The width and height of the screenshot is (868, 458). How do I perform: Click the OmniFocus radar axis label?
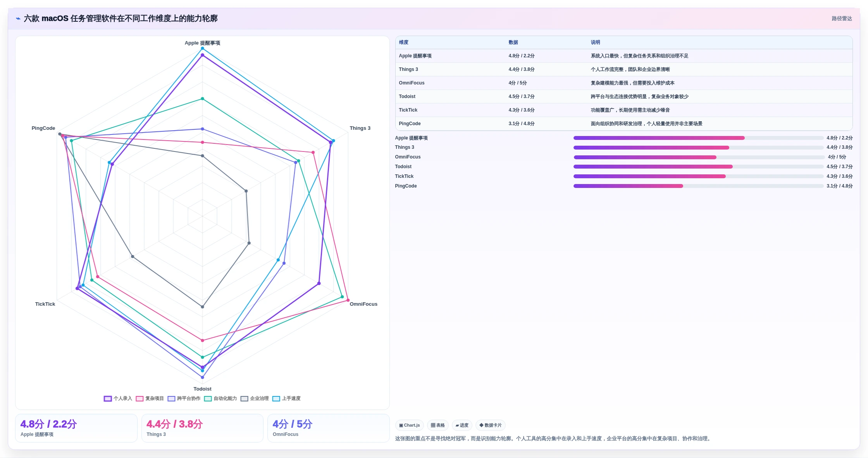[363, 304]
